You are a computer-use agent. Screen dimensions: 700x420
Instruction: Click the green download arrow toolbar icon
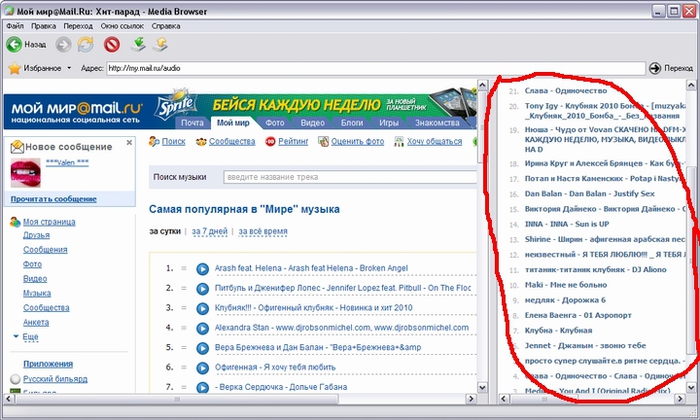[x=138, y=44]
